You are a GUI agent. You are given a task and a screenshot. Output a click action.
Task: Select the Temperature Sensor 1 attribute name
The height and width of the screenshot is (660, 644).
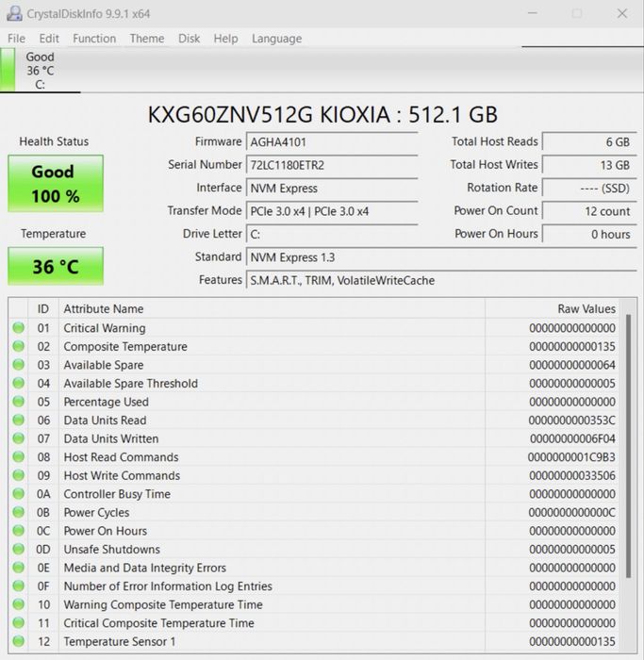pos(120,641)
